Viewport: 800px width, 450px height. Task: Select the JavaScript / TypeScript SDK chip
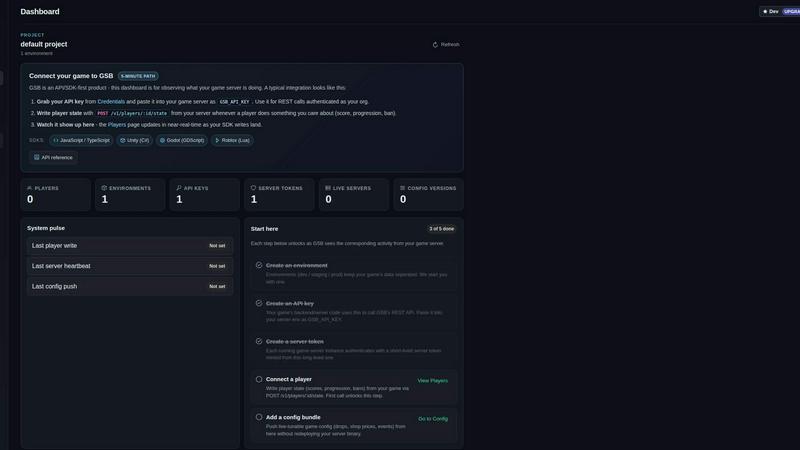coord(81,140)
